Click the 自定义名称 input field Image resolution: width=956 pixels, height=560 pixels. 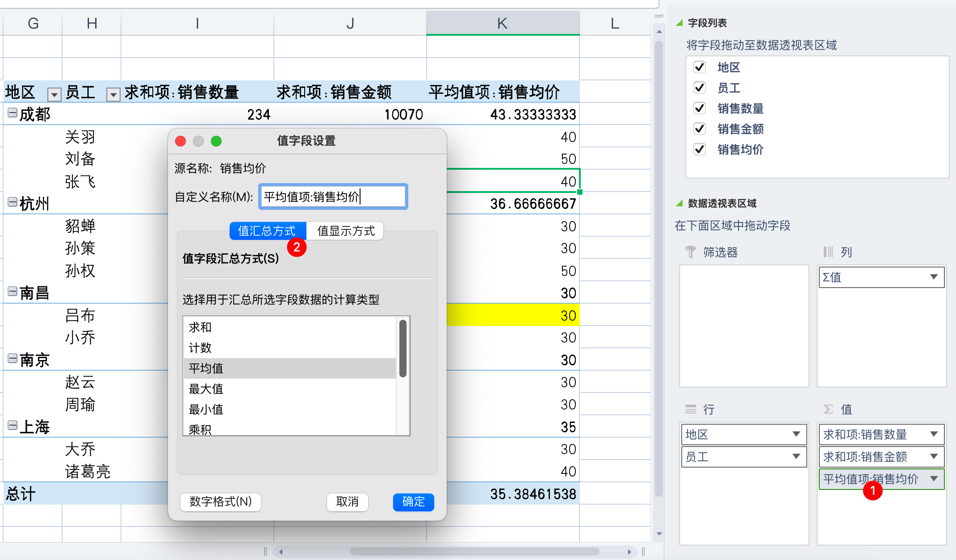click(x=333, y=197)
